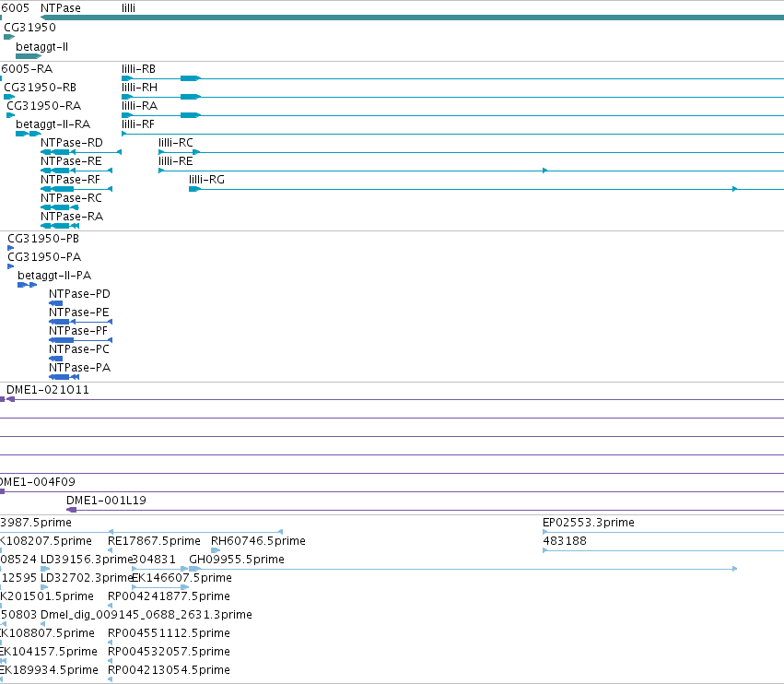Click the LD39156.3prime EST label
Viewport: 784px width, 684px height.
(86, 560)
